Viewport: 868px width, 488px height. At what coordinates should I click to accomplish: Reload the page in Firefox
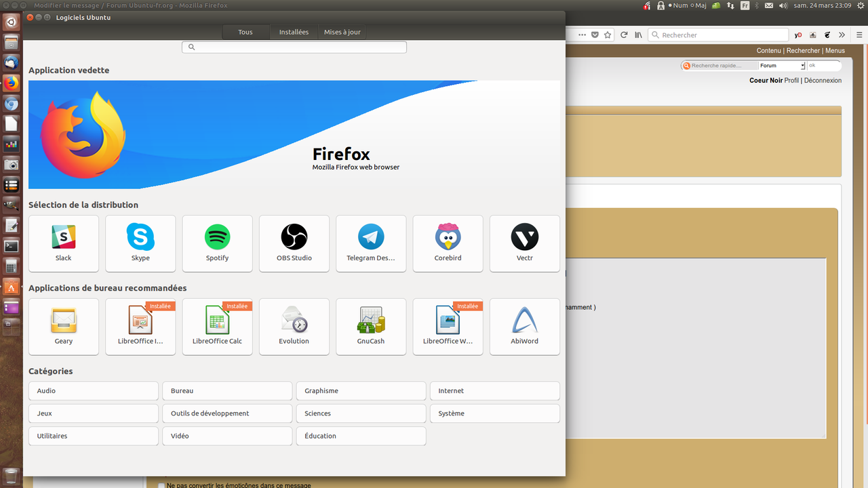624,35
